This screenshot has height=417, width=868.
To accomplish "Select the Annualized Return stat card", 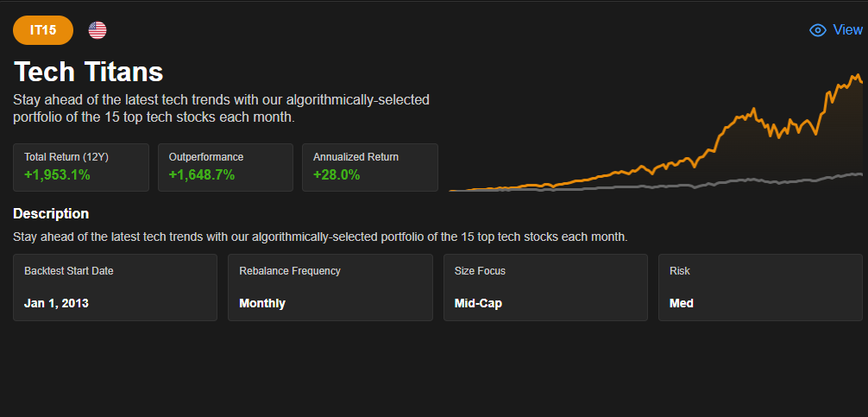I will [370, 167].
